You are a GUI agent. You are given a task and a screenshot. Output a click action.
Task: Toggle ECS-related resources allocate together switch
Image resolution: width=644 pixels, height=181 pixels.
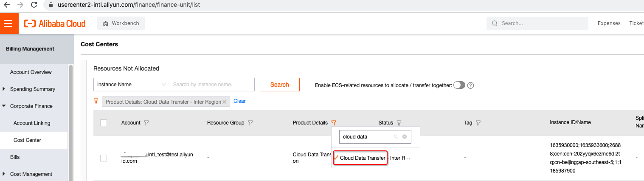click(x=459, y=85)
